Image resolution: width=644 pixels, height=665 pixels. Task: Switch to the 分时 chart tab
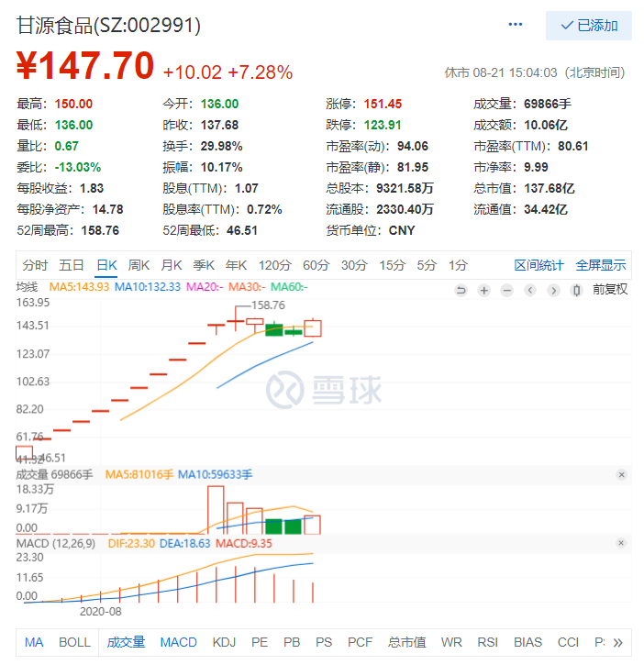[x=35, y=265]
